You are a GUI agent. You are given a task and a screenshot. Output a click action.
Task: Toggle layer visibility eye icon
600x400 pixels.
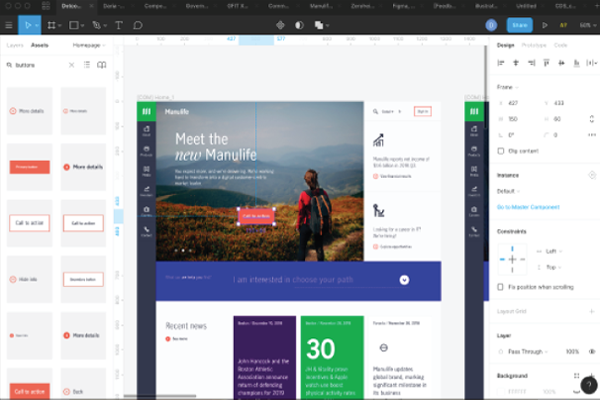[592, 351]
